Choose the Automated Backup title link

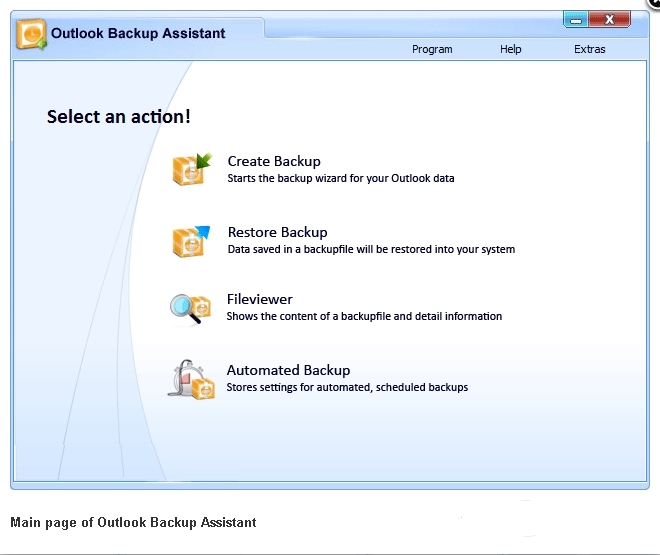point(288,370)
